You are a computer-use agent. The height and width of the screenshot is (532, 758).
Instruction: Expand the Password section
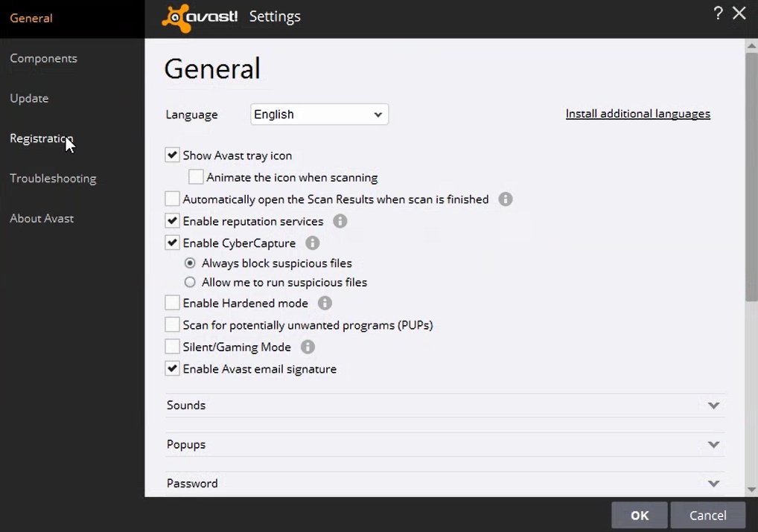click(x=713, y=484)
